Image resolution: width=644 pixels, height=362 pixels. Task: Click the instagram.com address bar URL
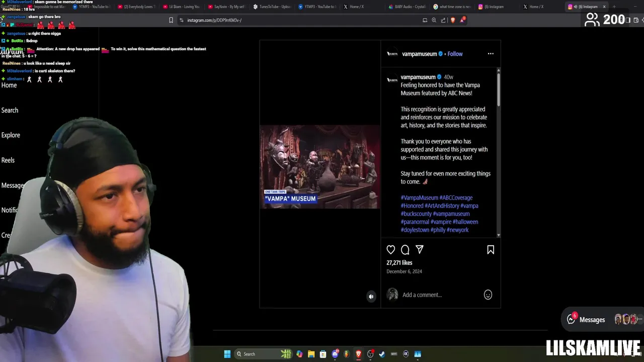pyautogui.click(x=214, y=20)
